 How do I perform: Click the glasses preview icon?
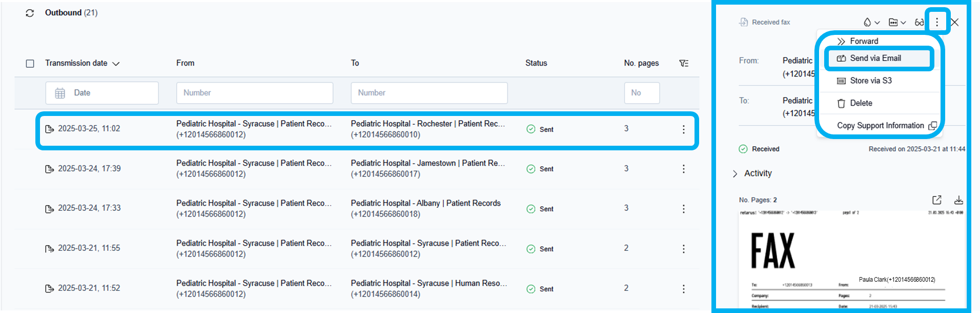pos(919,23)
